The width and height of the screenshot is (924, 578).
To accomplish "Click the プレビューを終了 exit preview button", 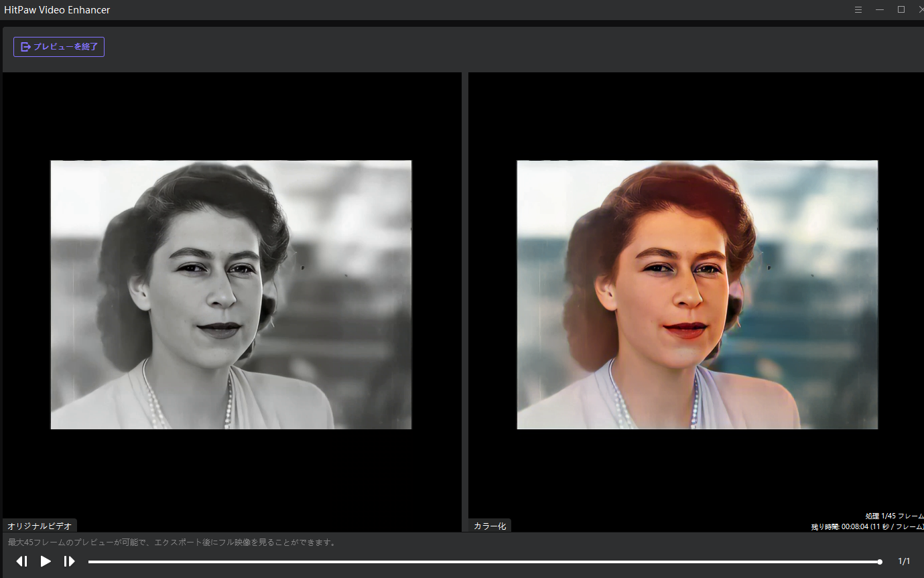I will coord(59,47).
